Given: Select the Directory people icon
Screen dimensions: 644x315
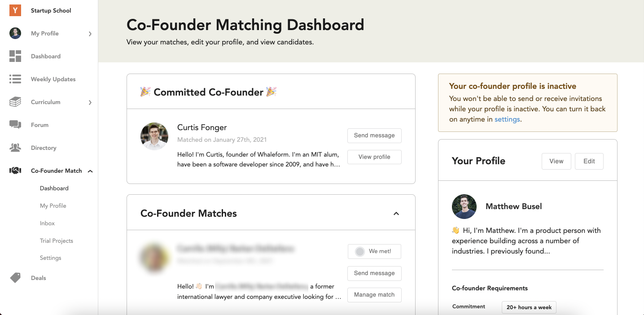Looking at the screenshot, I should tap(15, 147).
